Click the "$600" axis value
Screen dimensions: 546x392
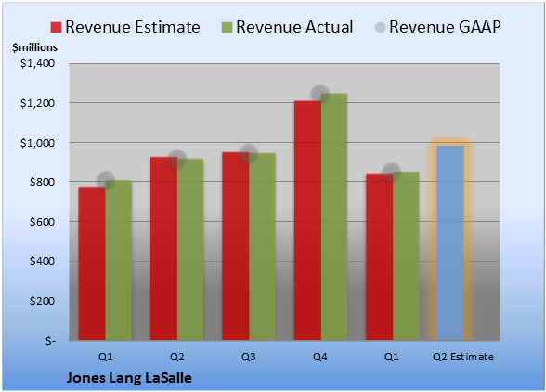coord(42,222)
